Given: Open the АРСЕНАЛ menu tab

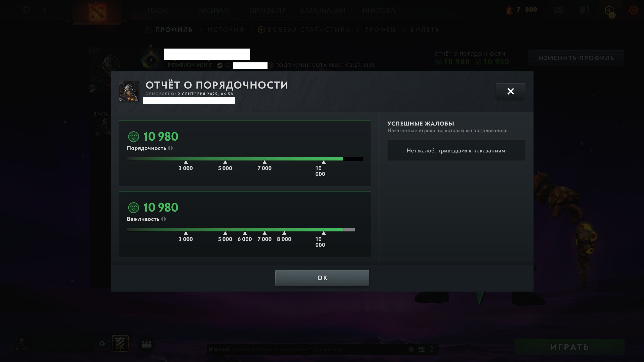Looking at the screenshot, I should click(213, 10).
